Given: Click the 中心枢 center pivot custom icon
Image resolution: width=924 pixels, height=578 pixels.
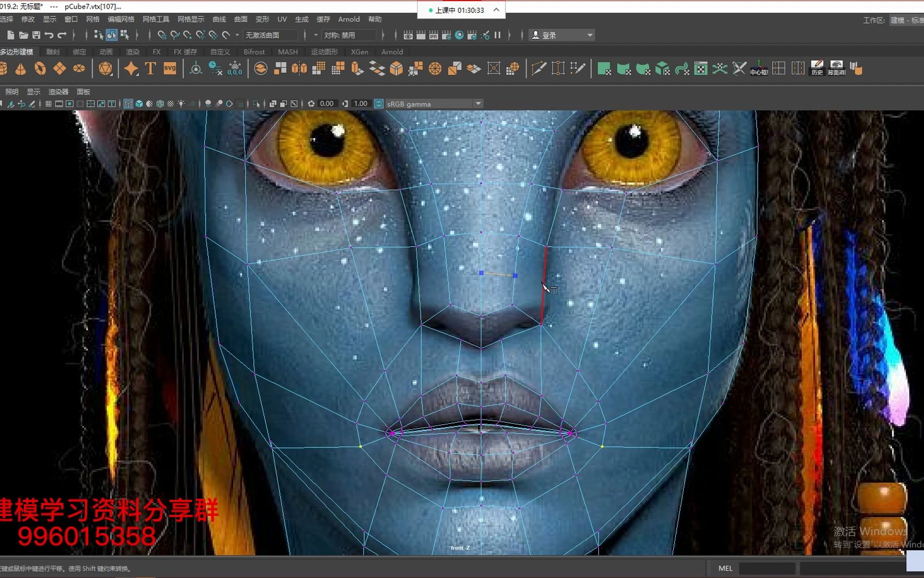Looking at the screenshot, I should coord(759,69).
